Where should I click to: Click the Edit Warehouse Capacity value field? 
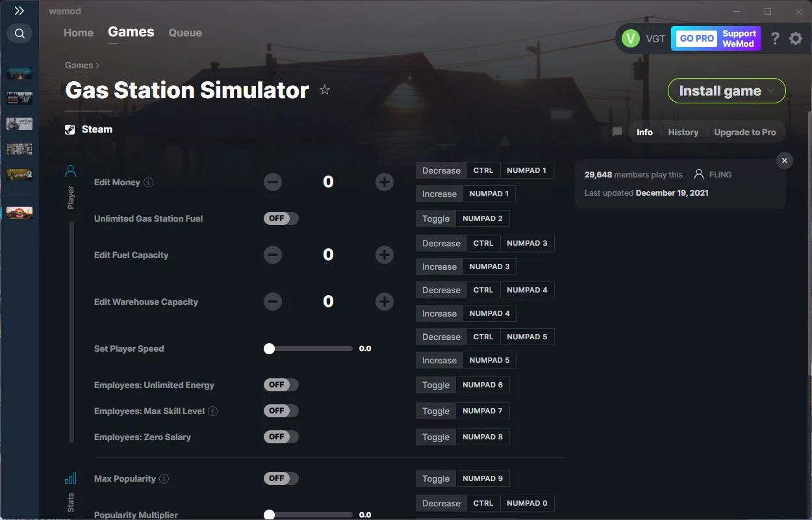click(328, 302)
